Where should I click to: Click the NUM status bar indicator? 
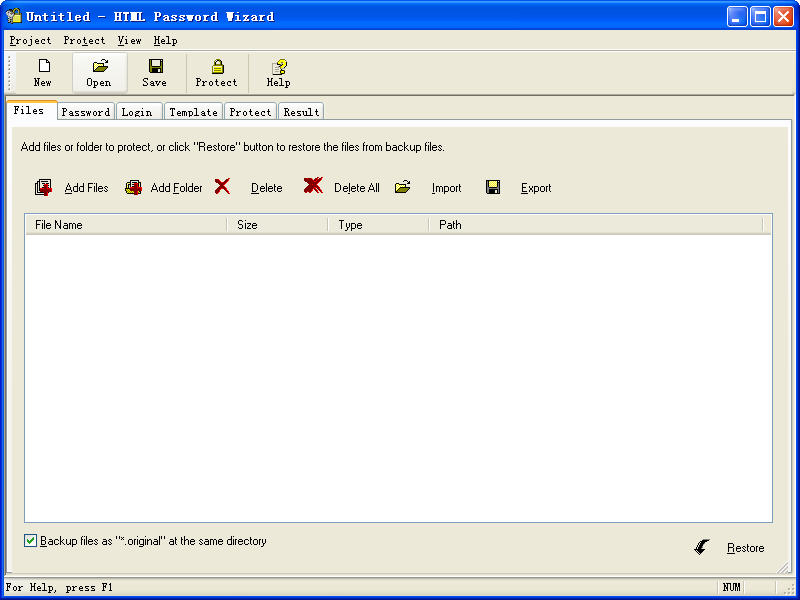(732, 587)
